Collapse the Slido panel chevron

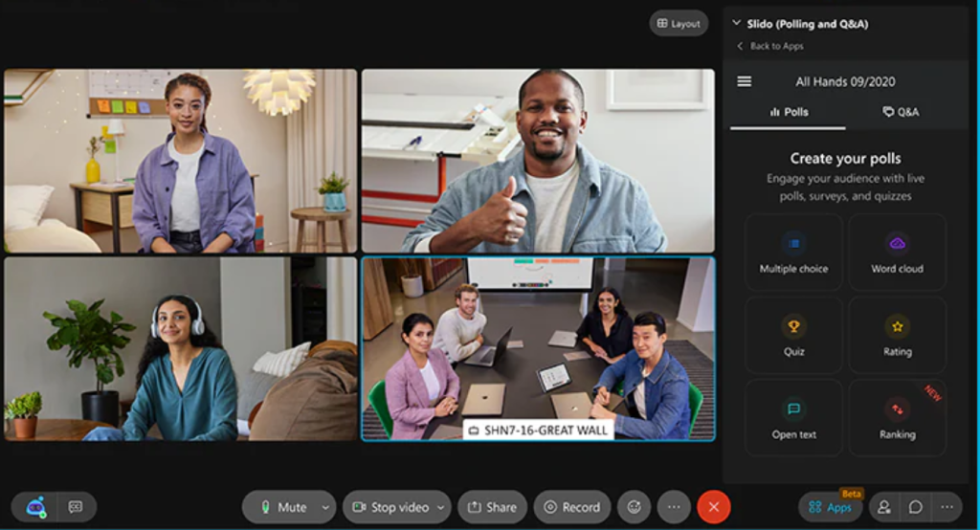coord(736,24)
